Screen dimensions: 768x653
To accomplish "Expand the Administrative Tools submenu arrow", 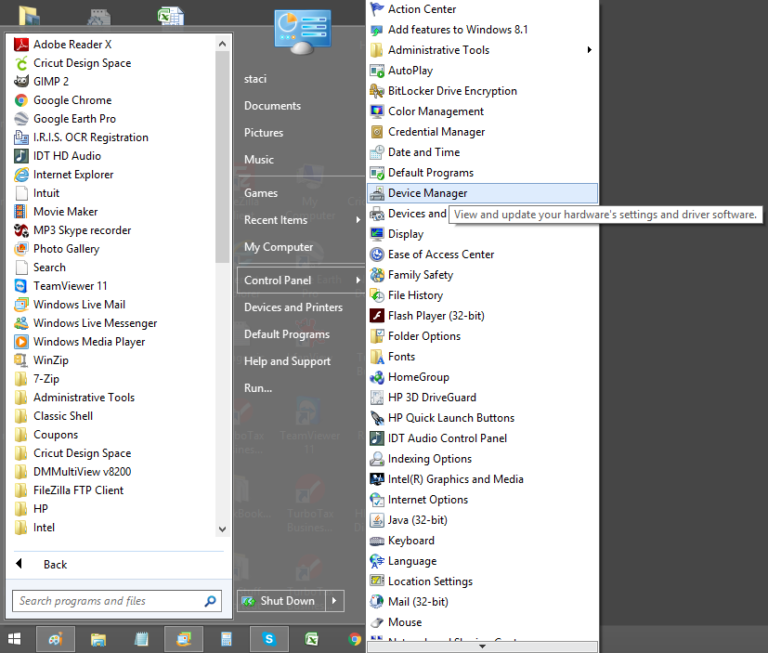I will [589, 50].
